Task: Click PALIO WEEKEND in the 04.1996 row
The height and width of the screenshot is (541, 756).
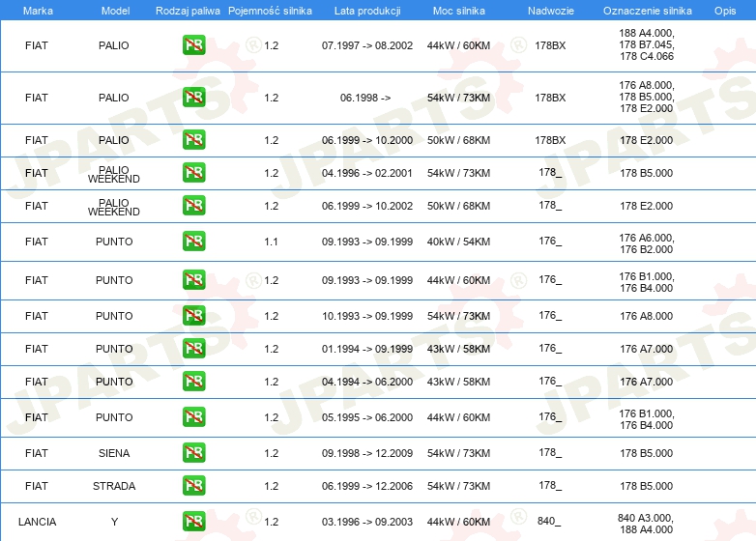Action: point(114,175)
